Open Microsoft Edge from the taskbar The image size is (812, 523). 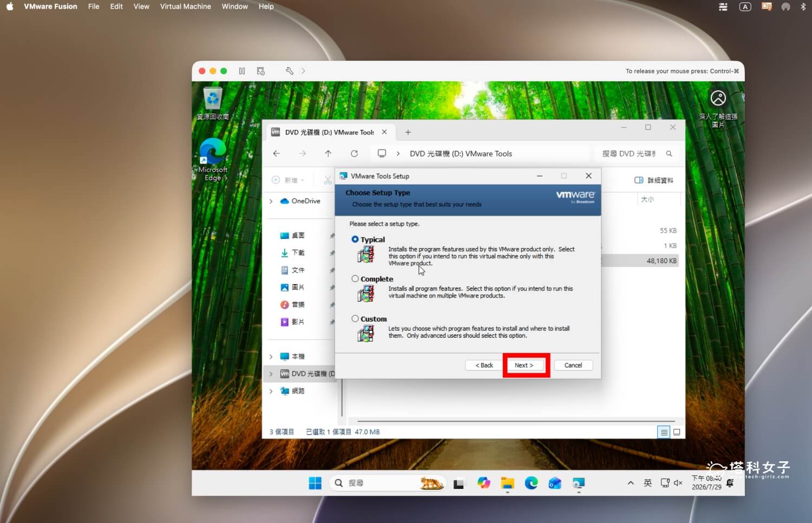pos(531,483)
